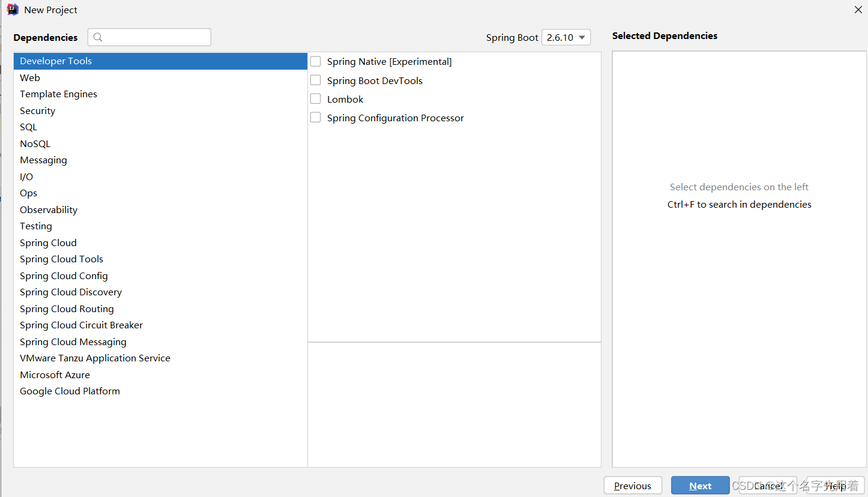Open the Spring Boot version dropdown
Viewport: 868px width, 497px height.
point(566,37)
